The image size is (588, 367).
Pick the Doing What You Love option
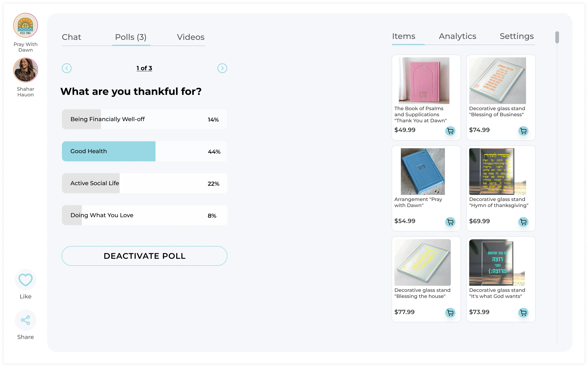(x=145, y=215)
